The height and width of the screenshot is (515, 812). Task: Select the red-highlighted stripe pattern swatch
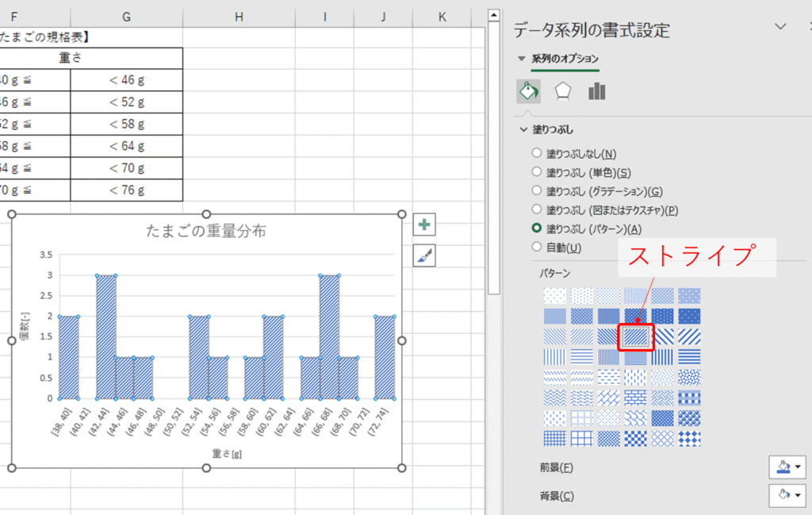click(636, 337)
